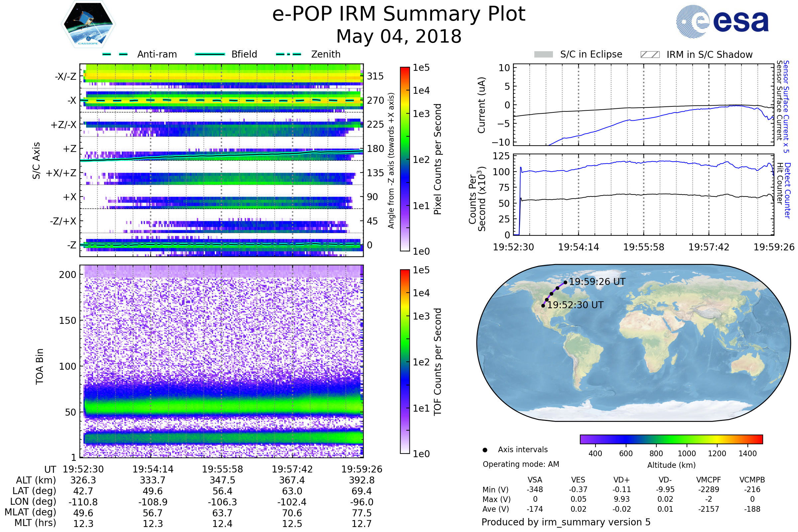Click the Sensor Surface Current x 5 label
798x532 pixels.
pos(786,106)
